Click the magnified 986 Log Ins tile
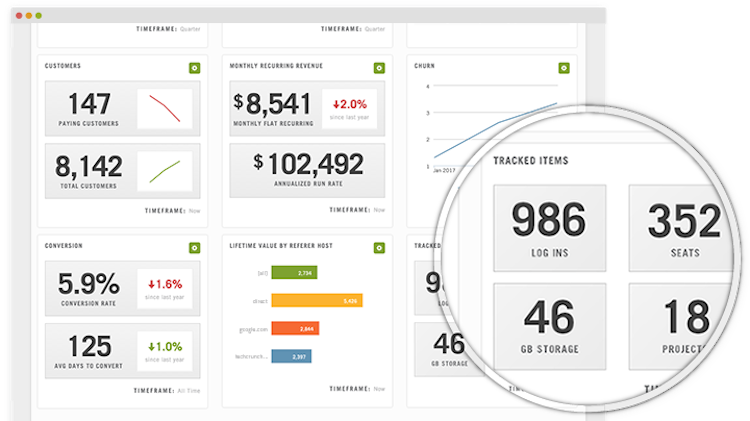 coord(550,228)
